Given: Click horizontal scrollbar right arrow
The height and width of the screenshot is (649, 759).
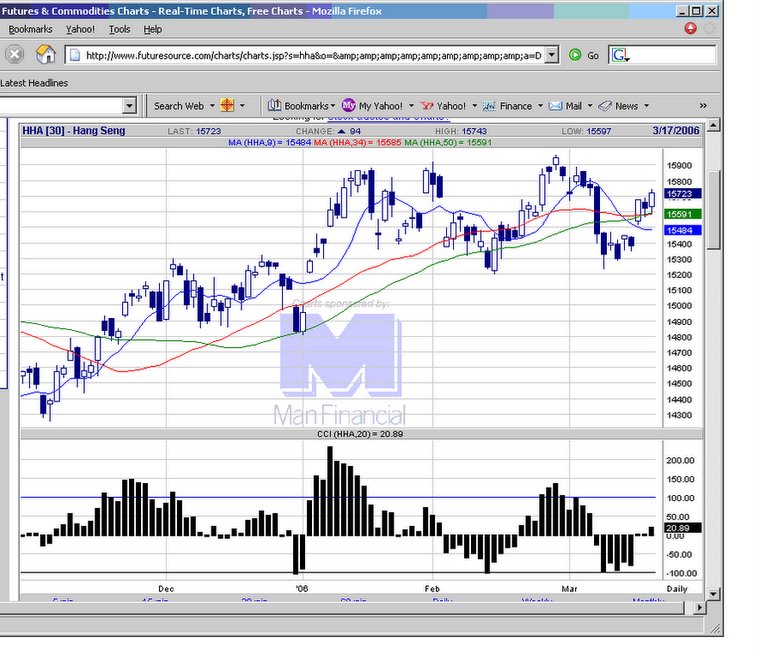Looking at the screenshot, I should click(699, 607).
